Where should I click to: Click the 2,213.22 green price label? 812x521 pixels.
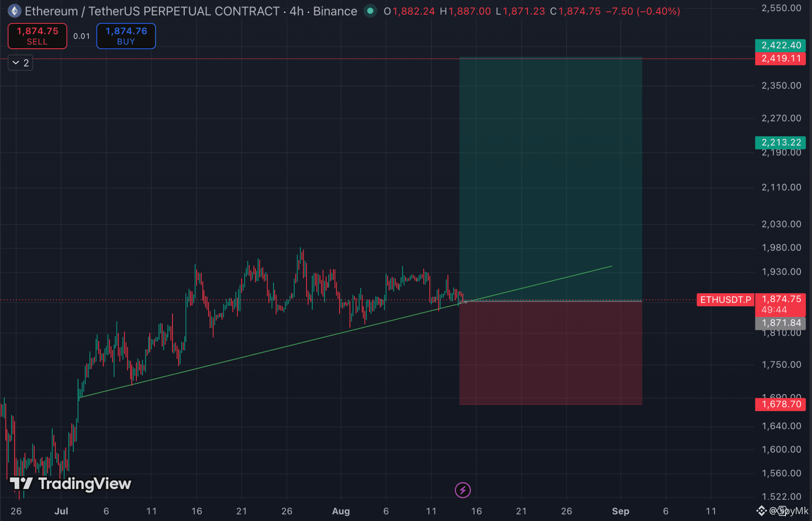tap(780, 142)
